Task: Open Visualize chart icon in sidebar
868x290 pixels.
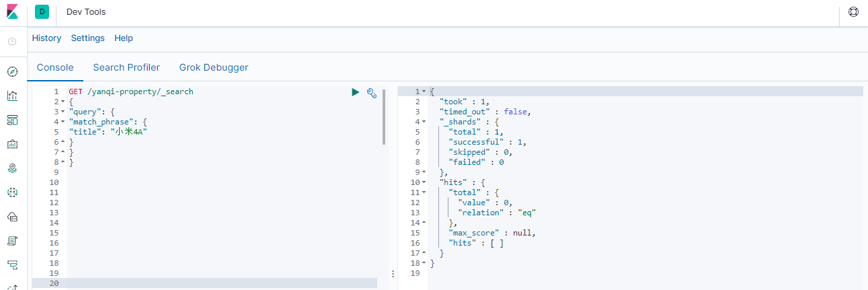Action: pyautogui.click(x=12, y=96)
